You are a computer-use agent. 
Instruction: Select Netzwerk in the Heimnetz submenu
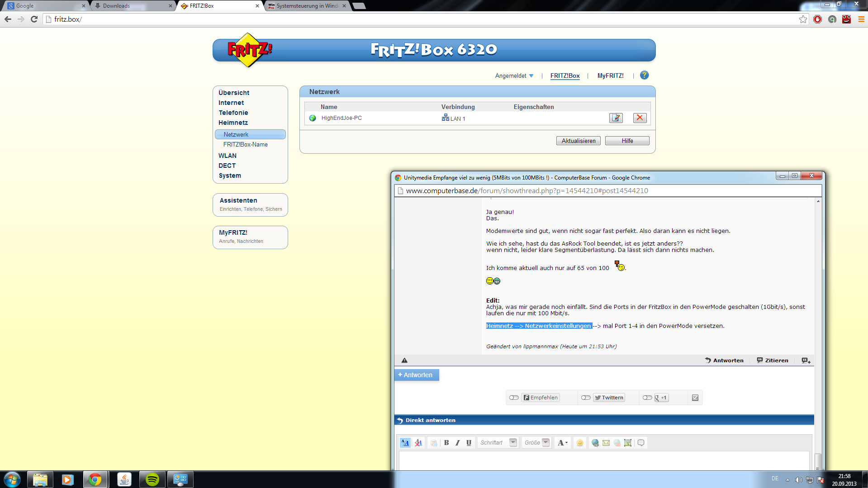point(250,134)
